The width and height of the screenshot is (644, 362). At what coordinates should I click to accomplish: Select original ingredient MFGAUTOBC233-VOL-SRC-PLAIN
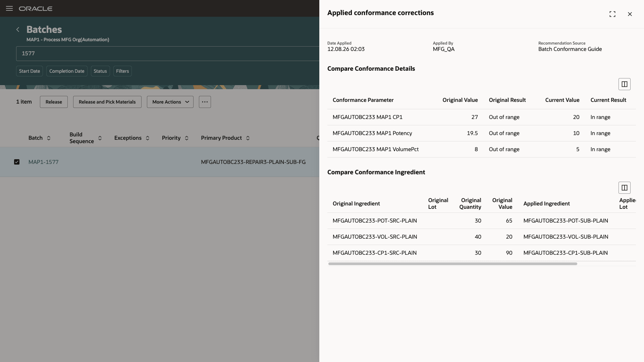tap(375, 237)
